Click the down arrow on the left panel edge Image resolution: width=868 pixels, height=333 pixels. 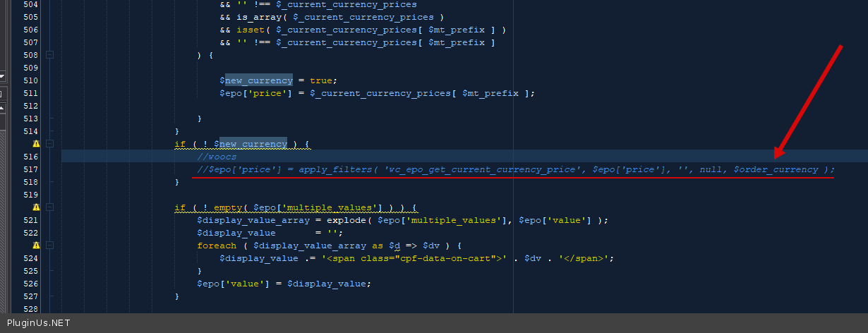tap(2, 76)
